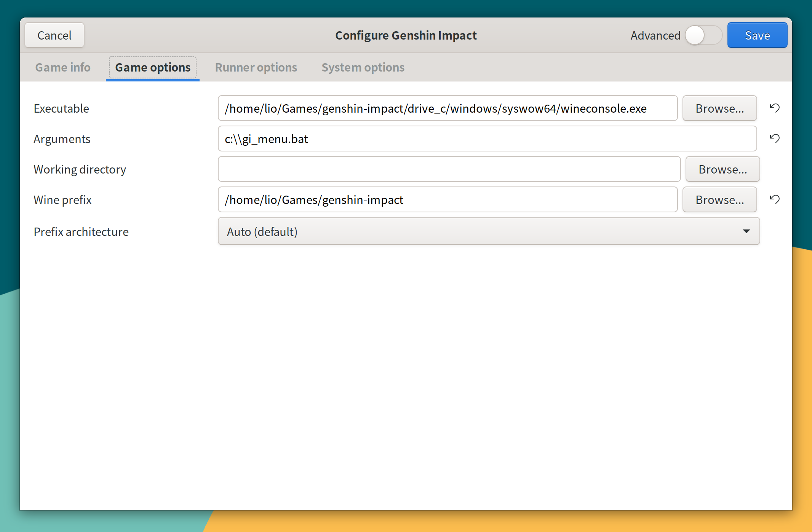812x532 pixels.
Task: Edit the Wine prefix path field
Action: [448, 200]
